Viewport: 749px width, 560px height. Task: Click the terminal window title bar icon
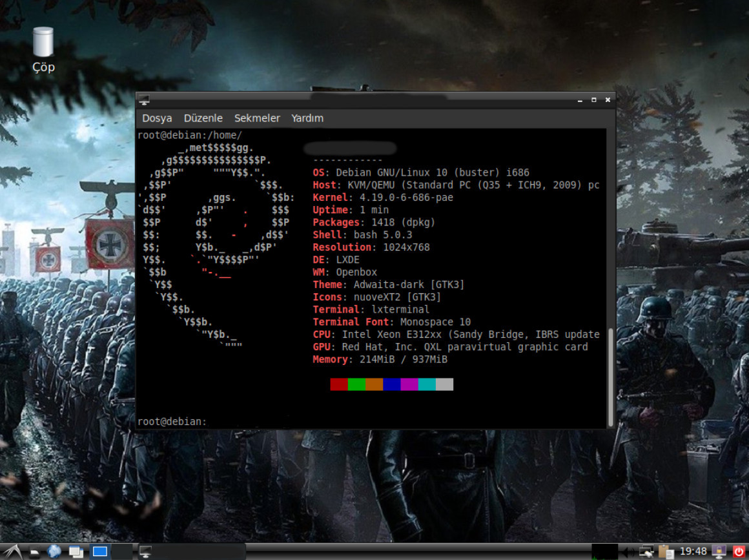pos(144,100)
